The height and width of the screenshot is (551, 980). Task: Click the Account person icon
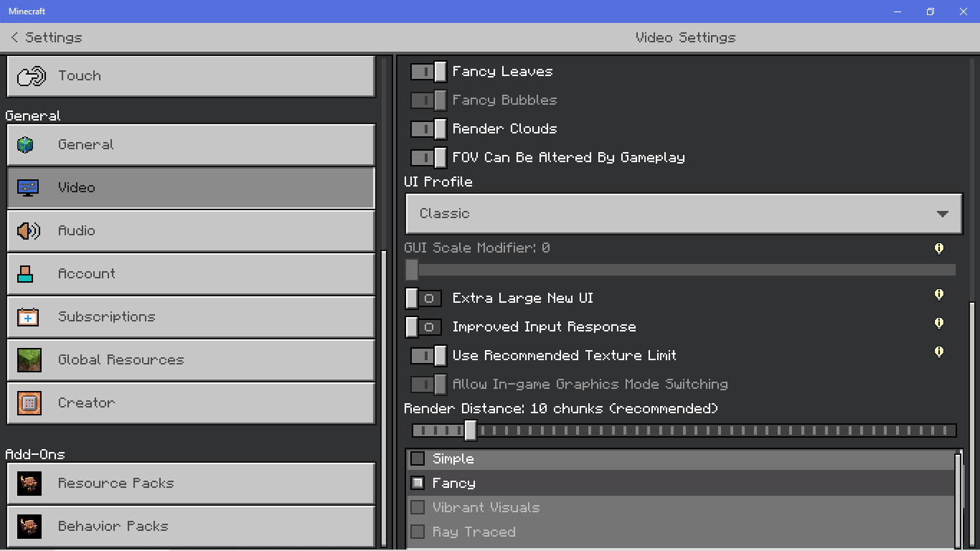(26, 273)
